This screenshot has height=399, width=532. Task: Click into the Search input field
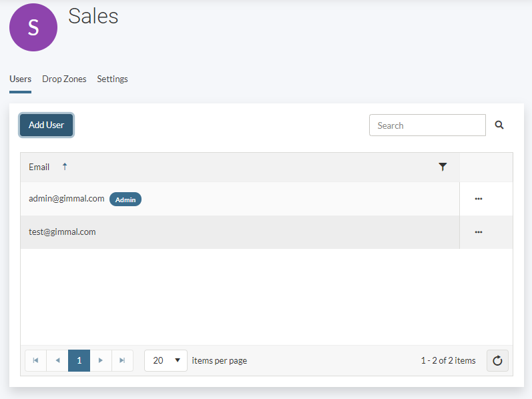click(427, 125)
